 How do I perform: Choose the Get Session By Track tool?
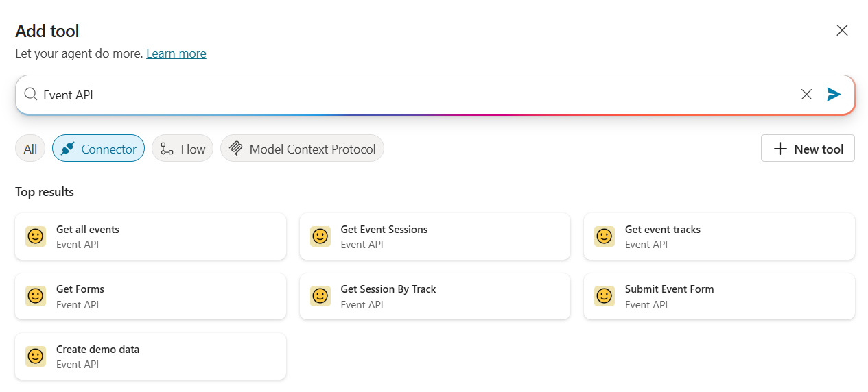coord(434,296)
